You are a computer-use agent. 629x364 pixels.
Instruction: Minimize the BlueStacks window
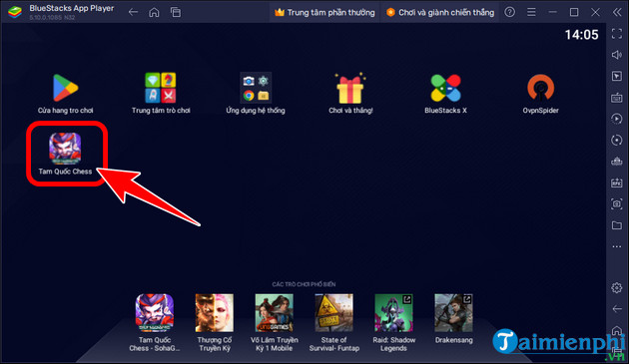point(553,12)
